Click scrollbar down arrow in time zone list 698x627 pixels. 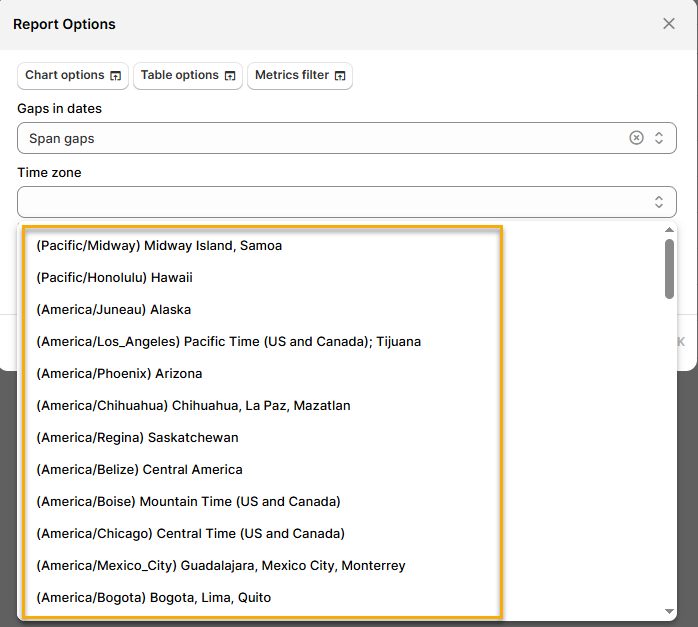(x=669, y=611)
